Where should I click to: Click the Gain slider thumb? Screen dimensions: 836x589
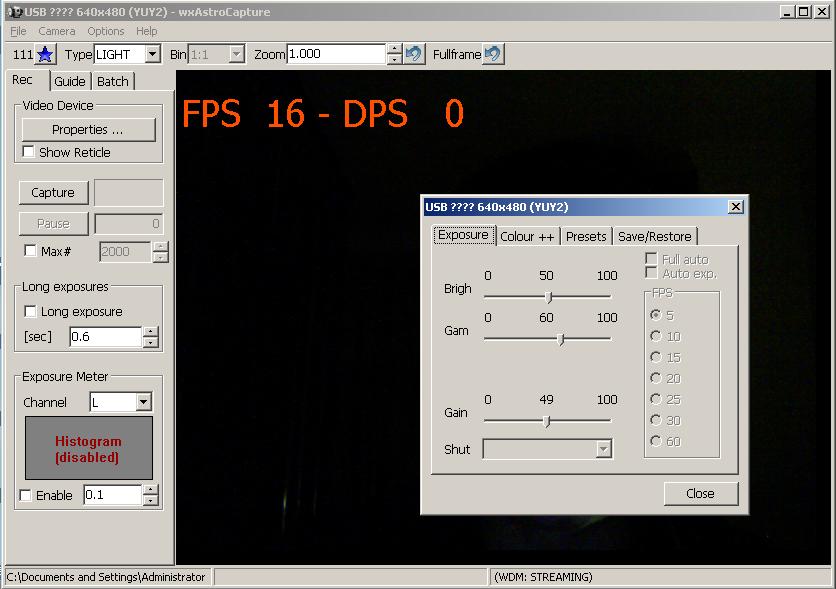[x=546, y=422]
